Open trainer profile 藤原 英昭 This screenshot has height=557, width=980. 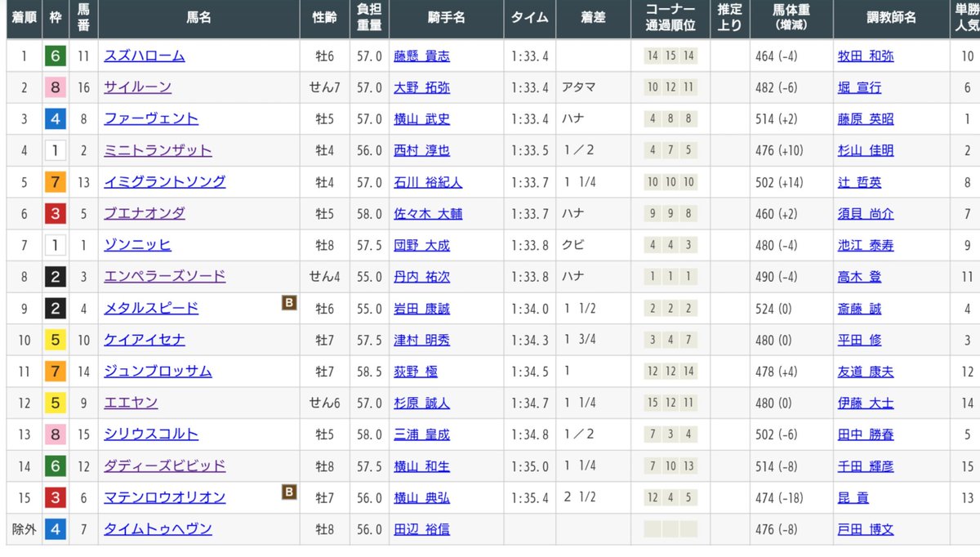866,119
